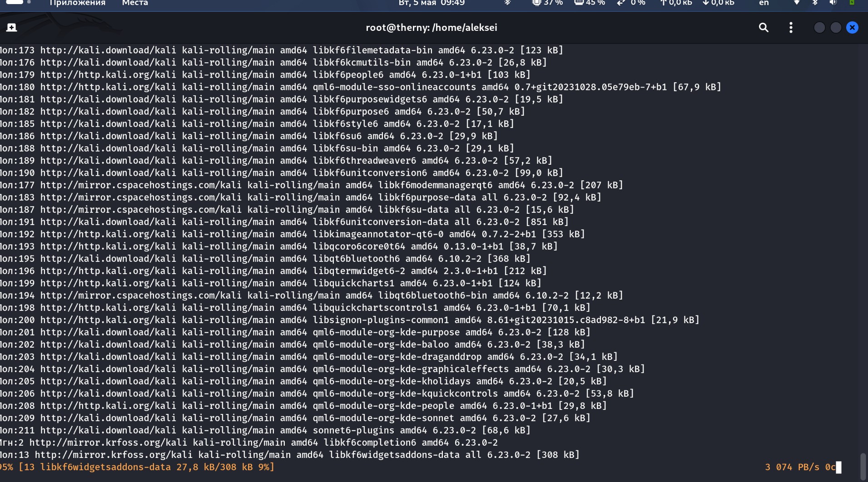Open the Места menu
The image size is (868, 482).
click(x=135, y=3)
